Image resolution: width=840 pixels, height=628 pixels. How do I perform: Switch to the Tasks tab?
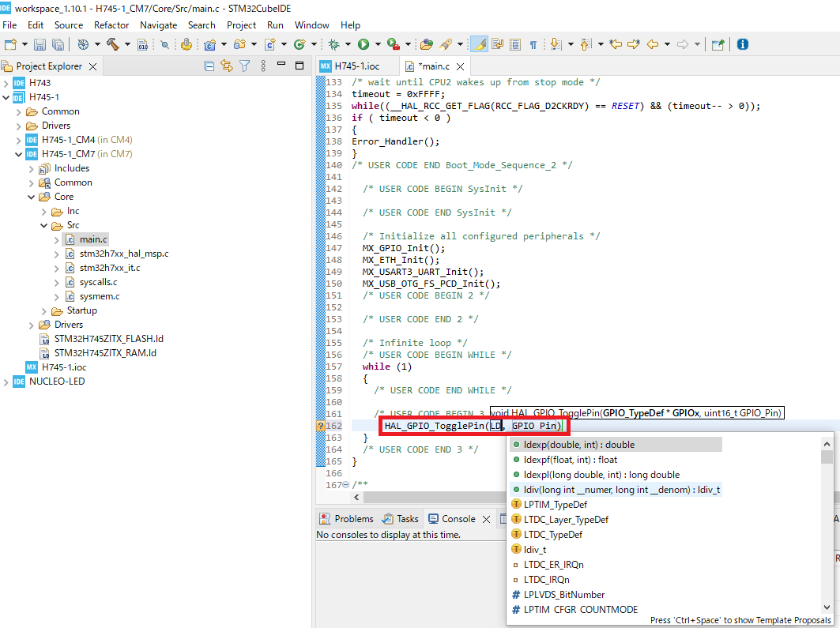click(x=400, y=519)
